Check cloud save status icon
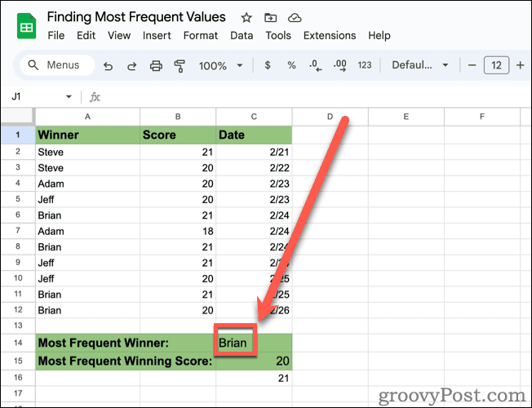The width and height of the screenshot is (532, 408). coord(295,18)
